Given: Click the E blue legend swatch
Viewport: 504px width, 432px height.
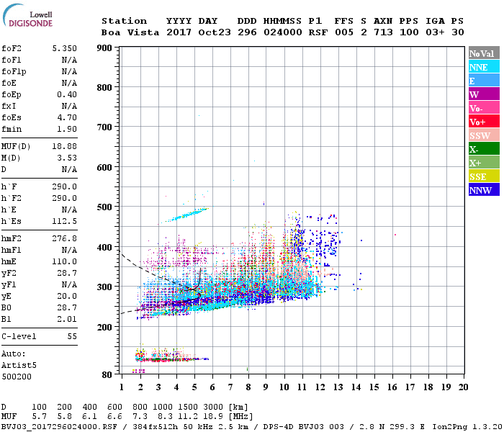Looking at the screenshot, I should tap(484, 81).
